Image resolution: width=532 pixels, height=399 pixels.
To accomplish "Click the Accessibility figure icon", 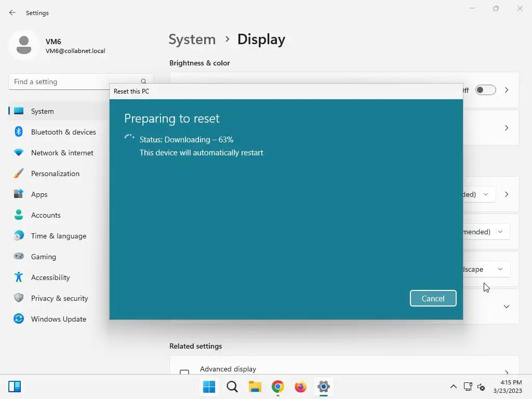I will click(x=19, y=277).
